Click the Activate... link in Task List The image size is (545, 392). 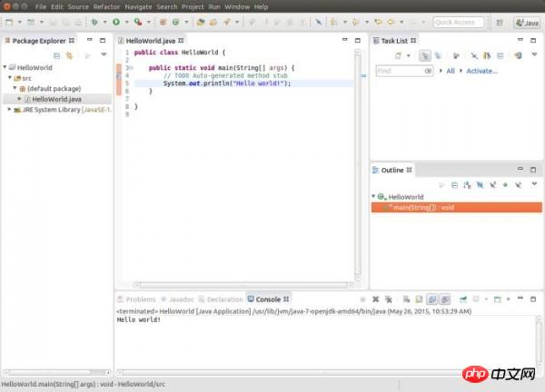481,71
